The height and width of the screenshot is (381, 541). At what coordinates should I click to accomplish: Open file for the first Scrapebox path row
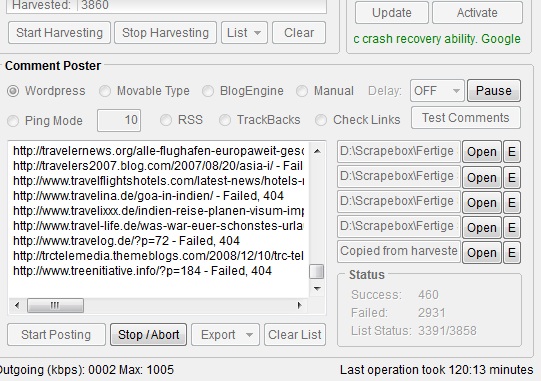pyautogui.click(x=482, y=152)
